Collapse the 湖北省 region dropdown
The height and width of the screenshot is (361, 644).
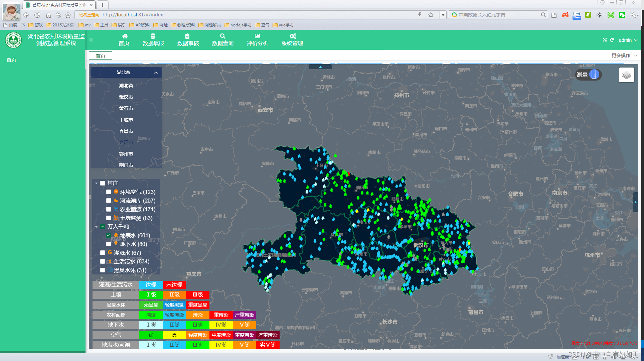click(126, 73)
